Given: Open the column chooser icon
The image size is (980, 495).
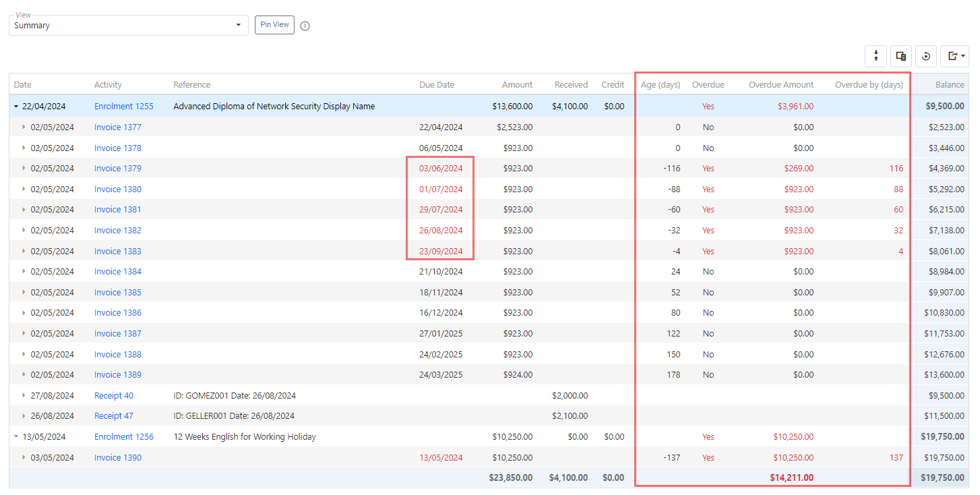Looking at the screenshot, I should click(x=901, y=57).
